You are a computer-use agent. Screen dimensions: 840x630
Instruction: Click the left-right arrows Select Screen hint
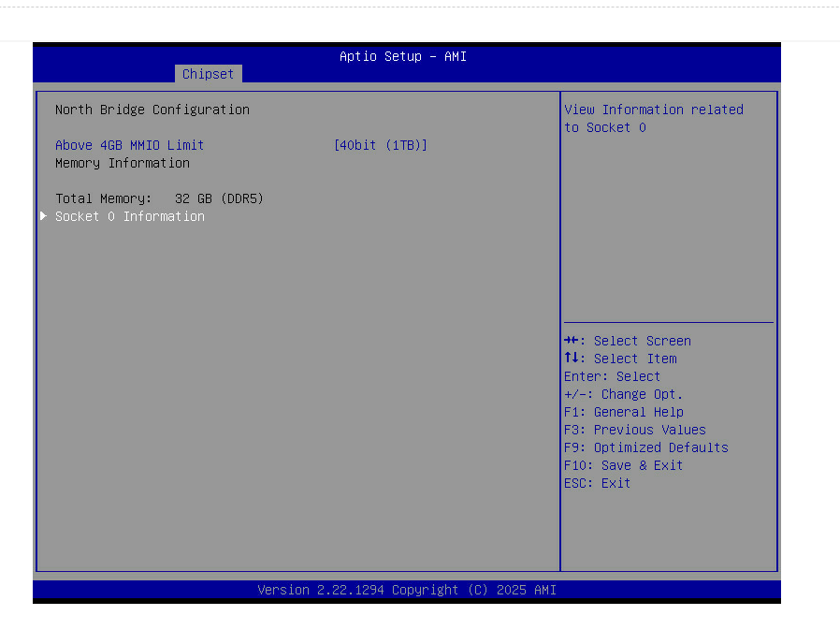coord(628,341)
